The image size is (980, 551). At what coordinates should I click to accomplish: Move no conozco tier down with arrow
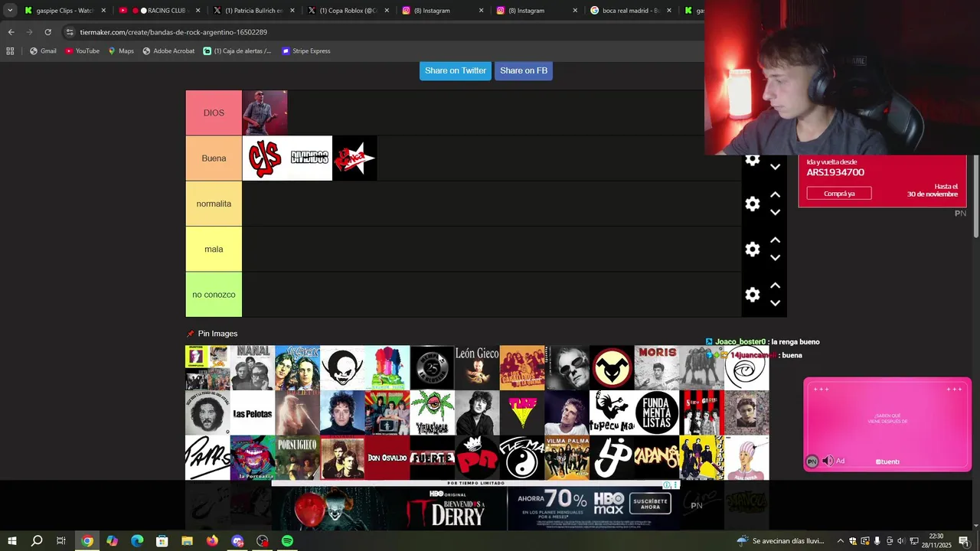[x=775, y=303]
